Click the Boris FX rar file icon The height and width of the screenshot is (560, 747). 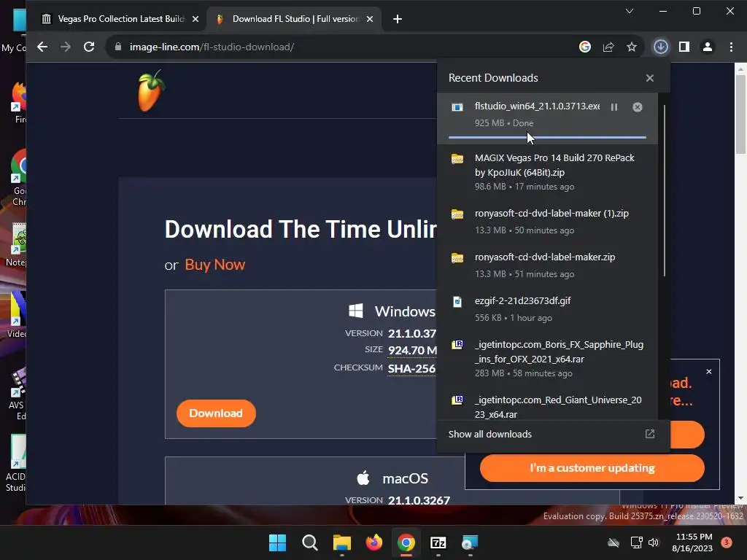457,345
